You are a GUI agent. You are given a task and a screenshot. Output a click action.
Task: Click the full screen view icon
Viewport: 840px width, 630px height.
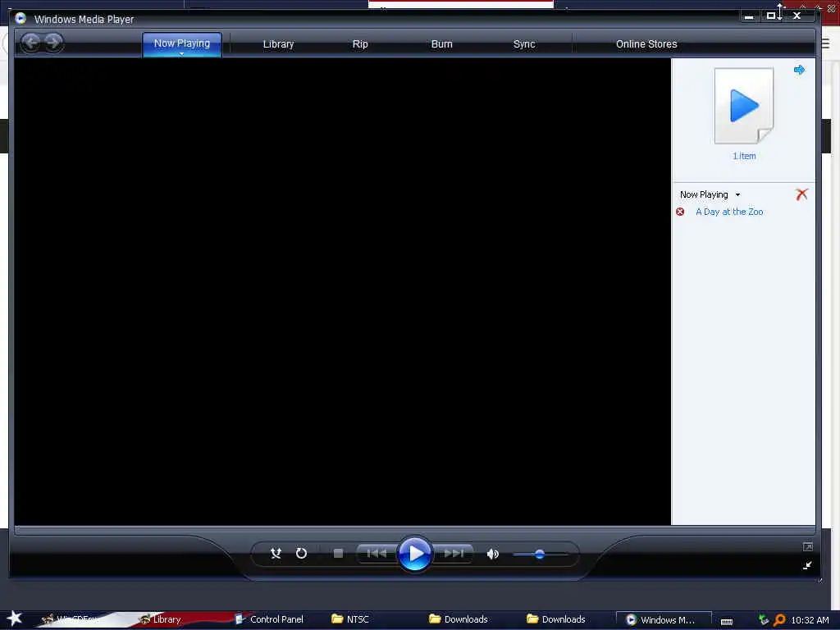tap(808, 546)
